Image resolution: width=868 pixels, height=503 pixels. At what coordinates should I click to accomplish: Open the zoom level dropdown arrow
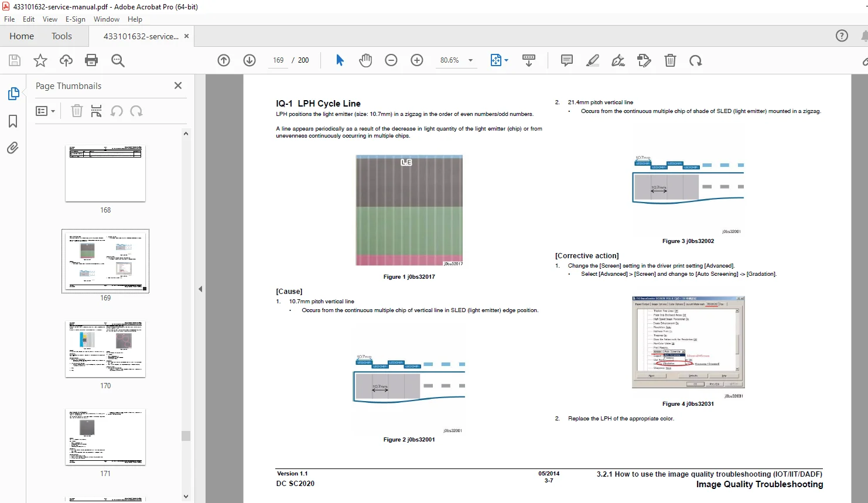pos(470,60)
